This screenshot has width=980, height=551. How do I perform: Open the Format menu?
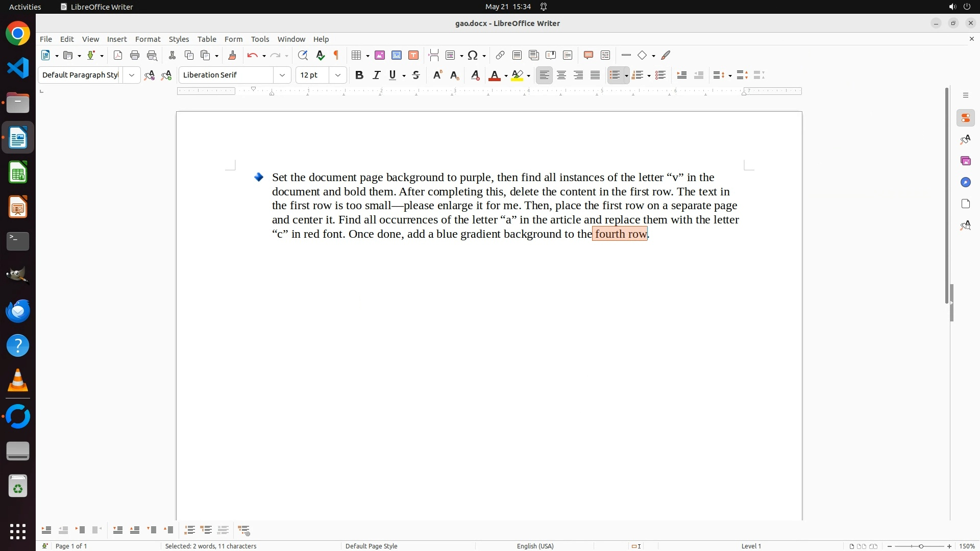148,39
